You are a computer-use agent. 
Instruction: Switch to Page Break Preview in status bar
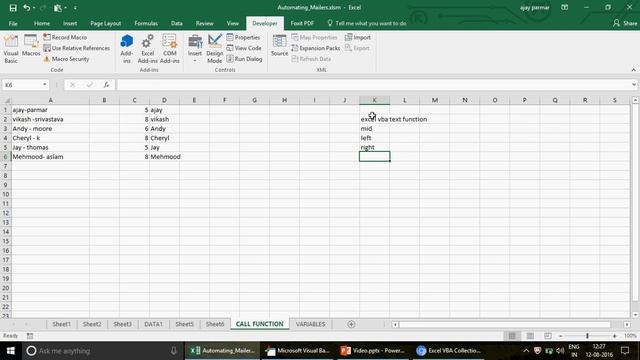click(x=547, y=336)
